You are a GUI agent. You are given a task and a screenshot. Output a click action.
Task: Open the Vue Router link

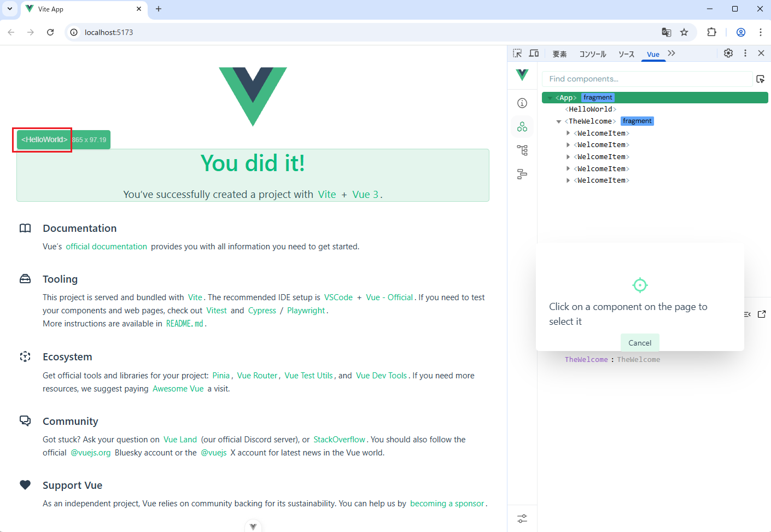click(258, 376)
